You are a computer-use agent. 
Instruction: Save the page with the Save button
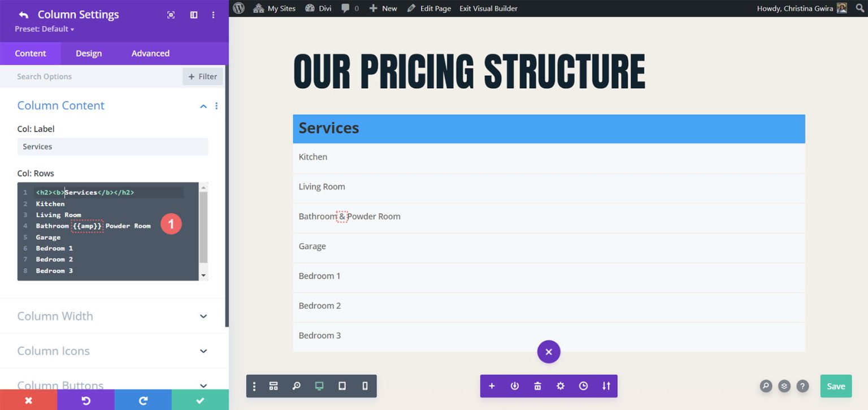[836, 386]
